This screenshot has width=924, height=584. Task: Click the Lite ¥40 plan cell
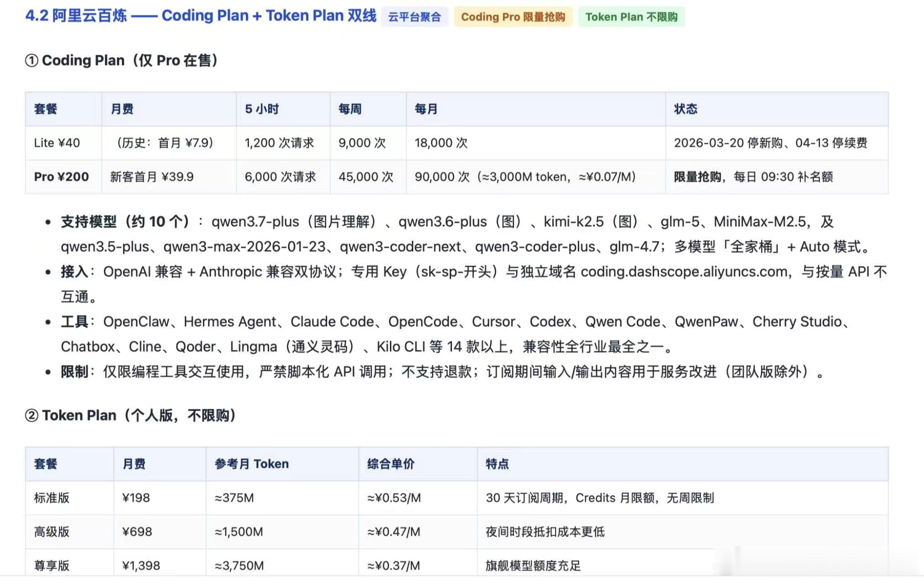63,143
